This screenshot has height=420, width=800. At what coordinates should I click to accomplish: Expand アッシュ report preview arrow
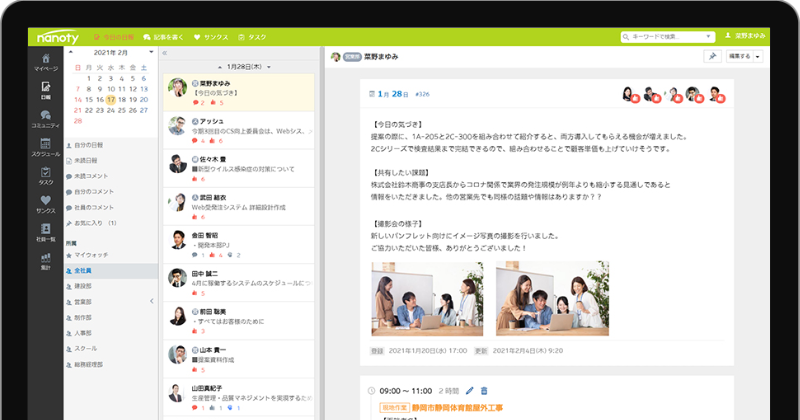click(x=310, y=132)
